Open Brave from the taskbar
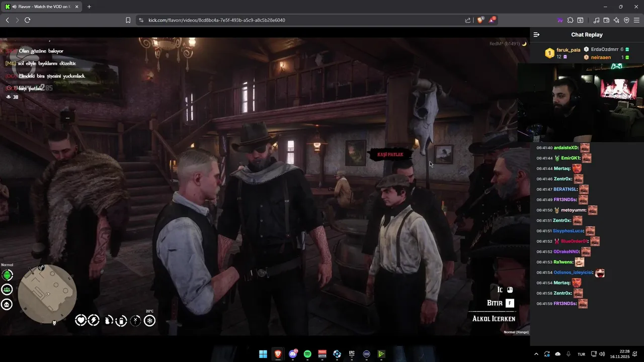 278,354
